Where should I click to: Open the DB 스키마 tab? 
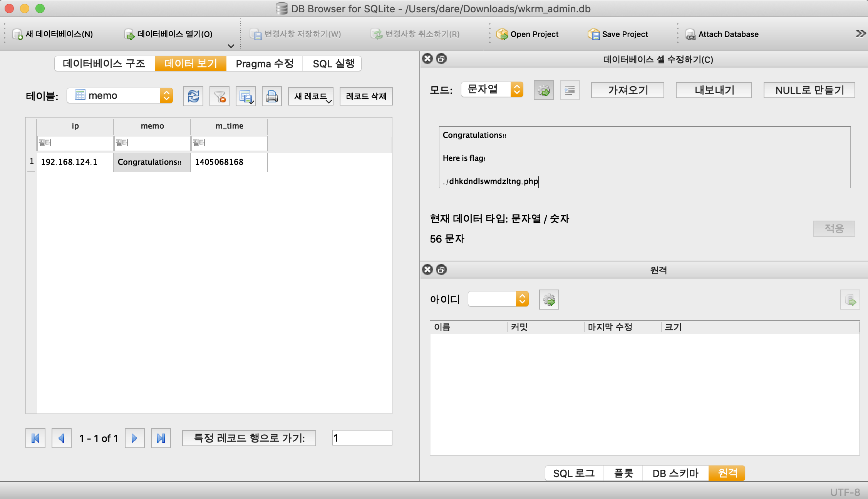click(x=675, y=473)
